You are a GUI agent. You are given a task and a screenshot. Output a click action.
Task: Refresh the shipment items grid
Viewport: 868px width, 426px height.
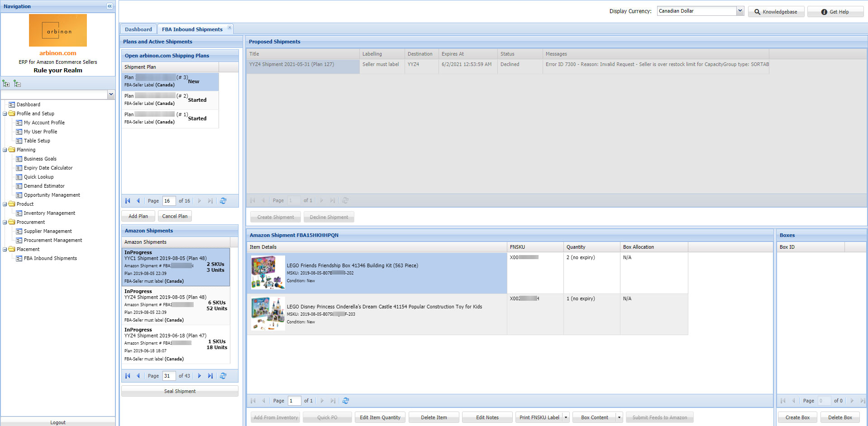346,401
